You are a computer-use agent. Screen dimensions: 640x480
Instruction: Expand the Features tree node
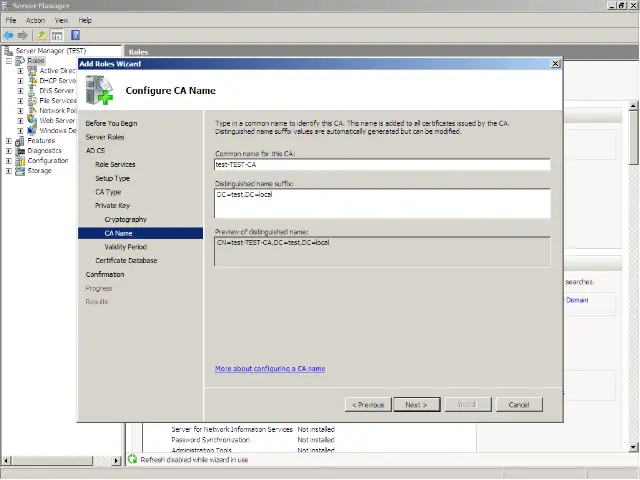[x=9, y=141]
